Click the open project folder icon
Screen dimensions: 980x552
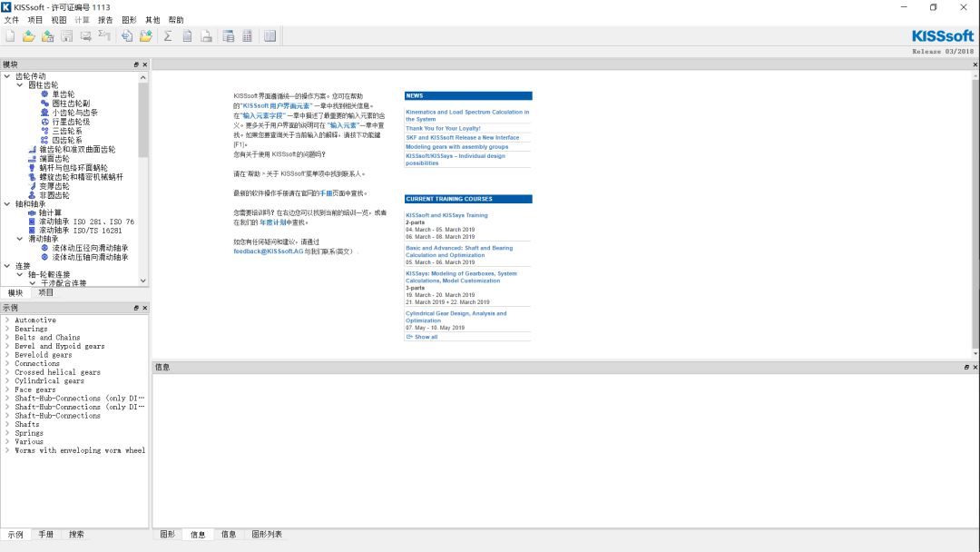[145, 36]
